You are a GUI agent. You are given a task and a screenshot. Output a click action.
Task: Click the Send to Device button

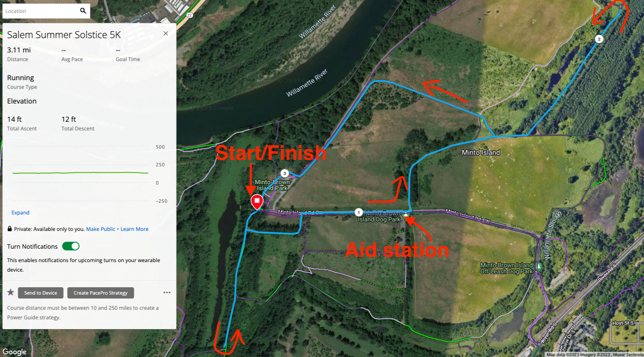41,293
